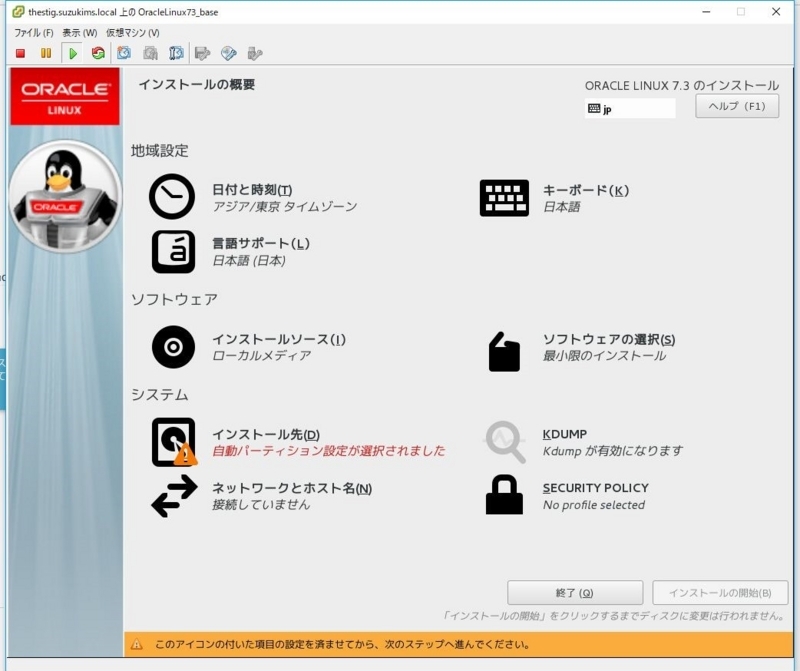Click the VMware console window title icon
800x671 pixels.
point(18,12)
